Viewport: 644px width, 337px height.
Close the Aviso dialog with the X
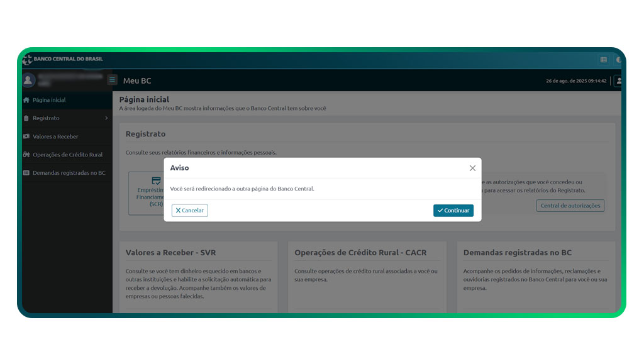pos(472,168)
